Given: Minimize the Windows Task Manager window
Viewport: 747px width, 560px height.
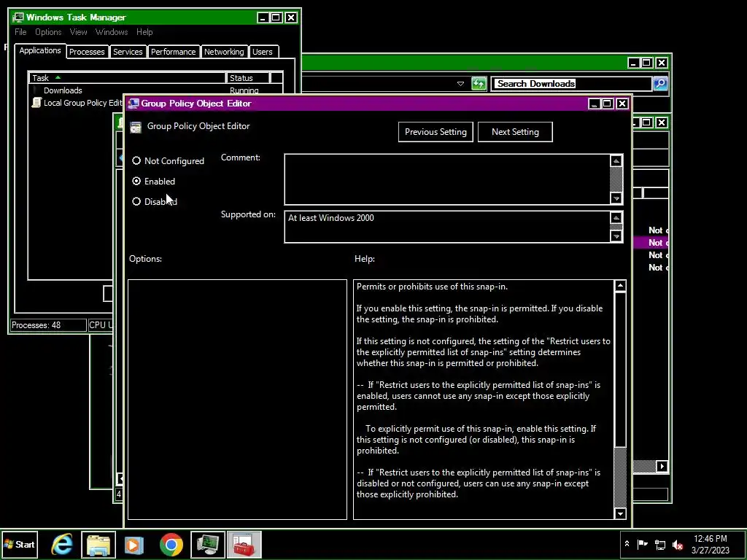Looking at the screenshot, I should click(263, 17).
